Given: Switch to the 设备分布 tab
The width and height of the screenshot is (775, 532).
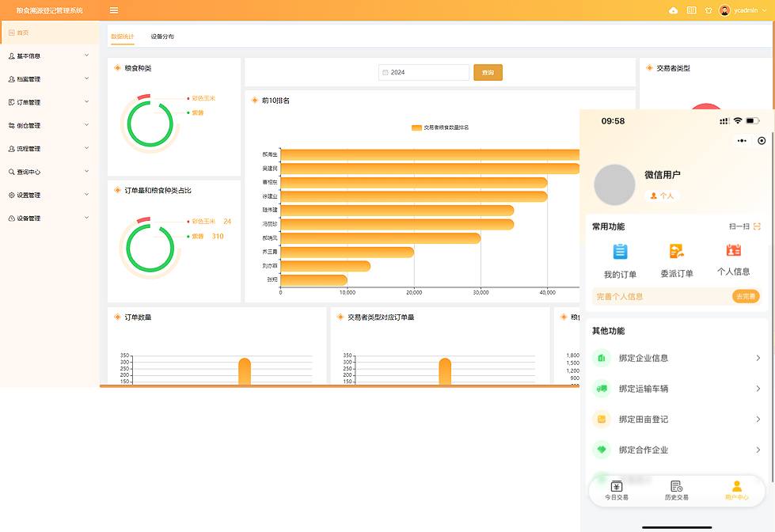Looking at the screenshot, I should [162, 36].
